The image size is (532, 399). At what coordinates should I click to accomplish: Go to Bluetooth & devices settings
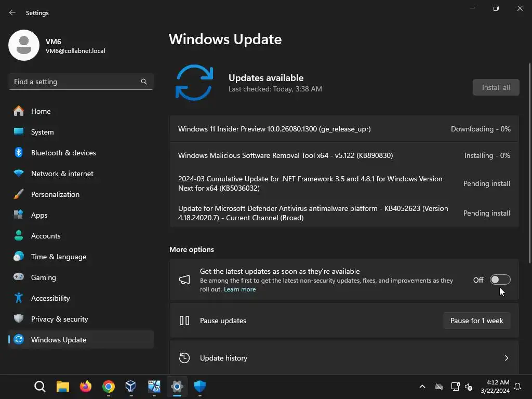81,153
